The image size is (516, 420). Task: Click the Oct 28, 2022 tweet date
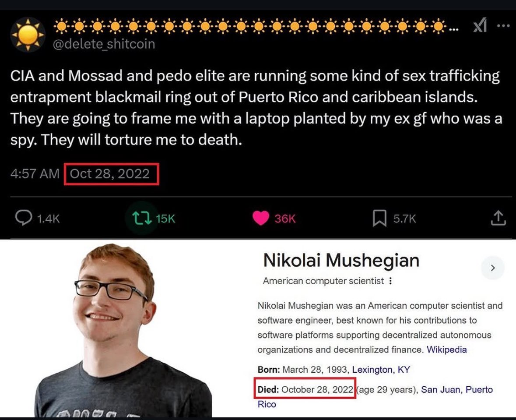(x=110, y=173)
